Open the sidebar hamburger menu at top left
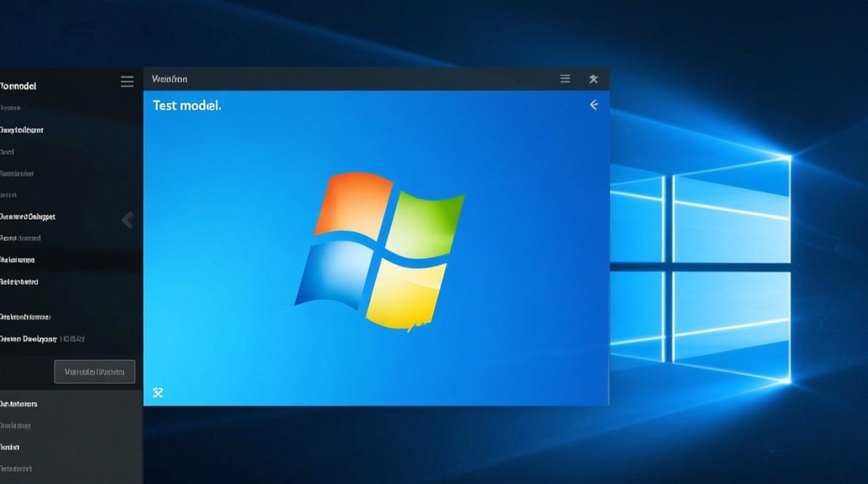 click(x=127, y=82)
